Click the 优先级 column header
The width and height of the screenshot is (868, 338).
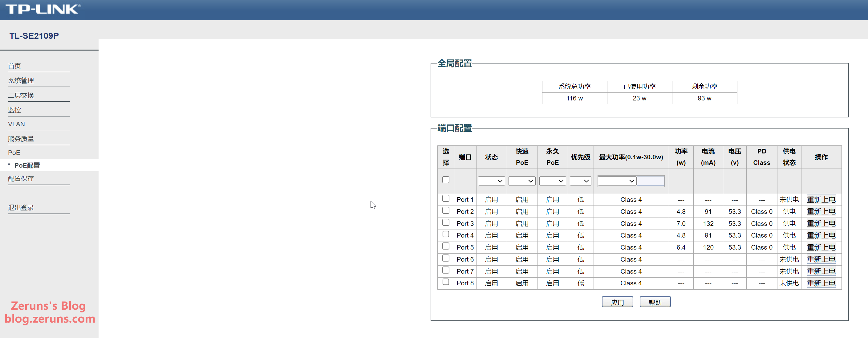580,157
